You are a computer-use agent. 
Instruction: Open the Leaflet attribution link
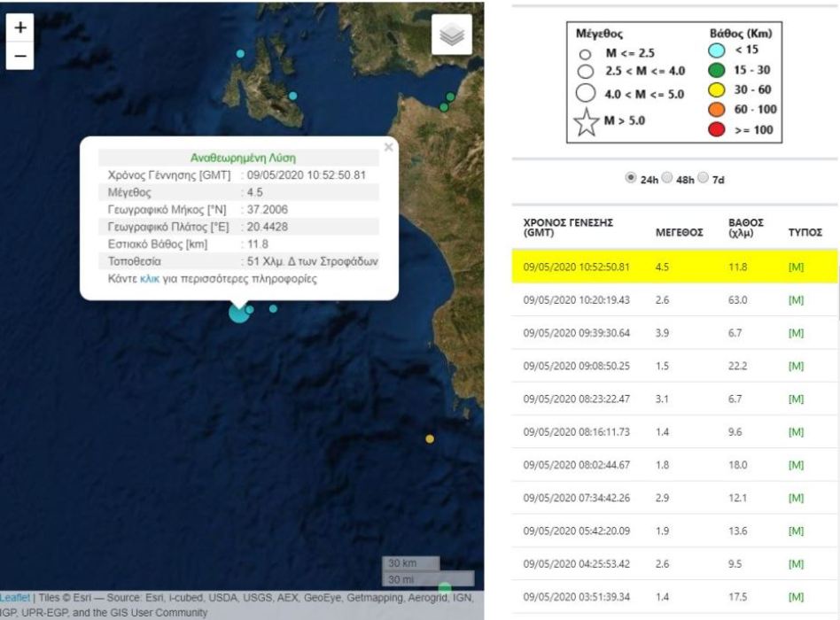click(x=15, y=598)
